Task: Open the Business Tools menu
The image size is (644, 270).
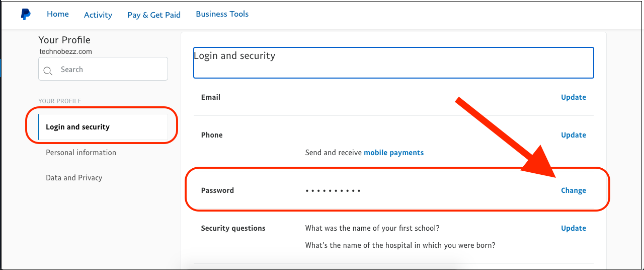Action: point(222,14)
